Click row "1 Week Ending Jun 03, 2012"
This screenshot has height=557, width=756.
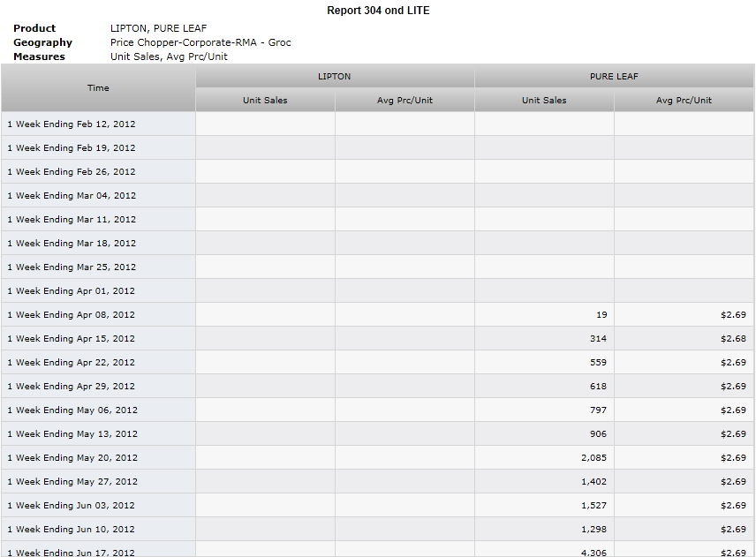coord(377,506)
